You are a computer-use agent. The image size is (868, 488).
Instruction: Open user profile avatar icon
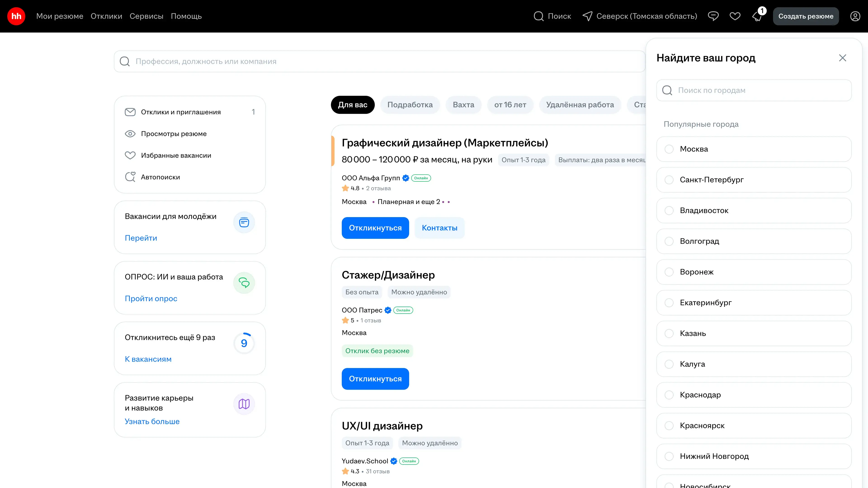tap(855, 16)
